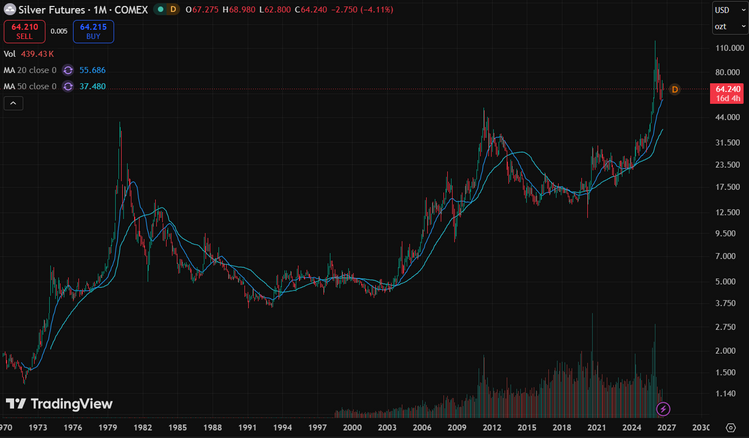Click the 1976 time axis label
749x438 pixels.
[73, 428]
